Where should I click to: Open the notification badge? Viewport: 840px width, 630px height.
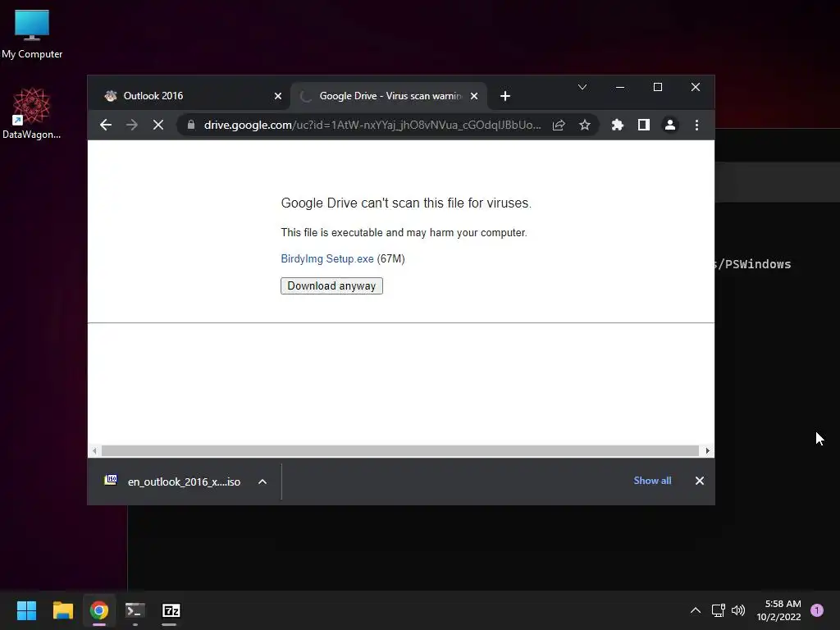[817, 610]
